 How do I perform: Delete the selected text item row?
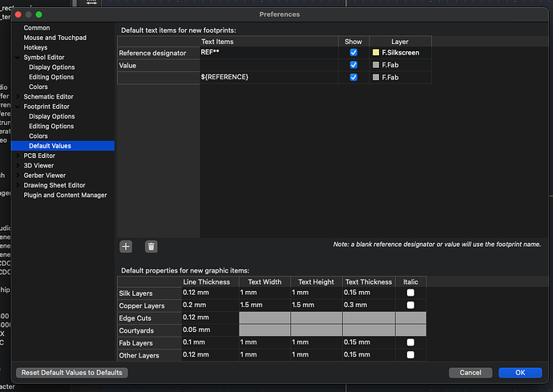coord(151,246)
